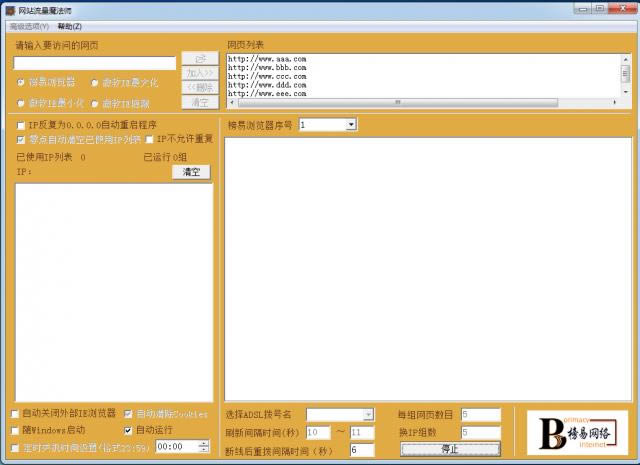640x465 pixels.
Task: Open the 选择ADSL拨号名 combo box
Action: coord(368,415)
